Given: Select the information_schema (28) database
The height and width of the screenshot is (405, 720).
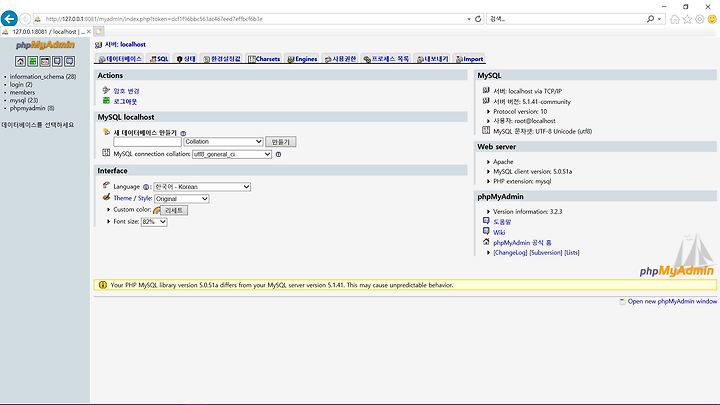Looking at the screenshot, I should [x=43, y=77].
